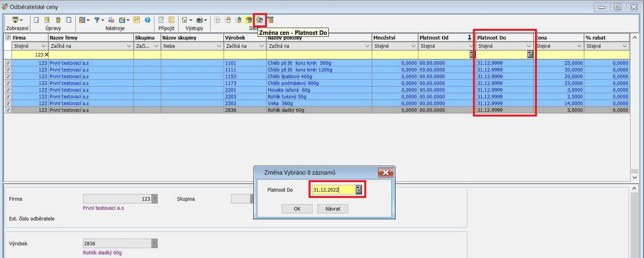Open the Zobrazení view dropdown arrow
This screenshot has height=258, width=644.
pos(21,20)
